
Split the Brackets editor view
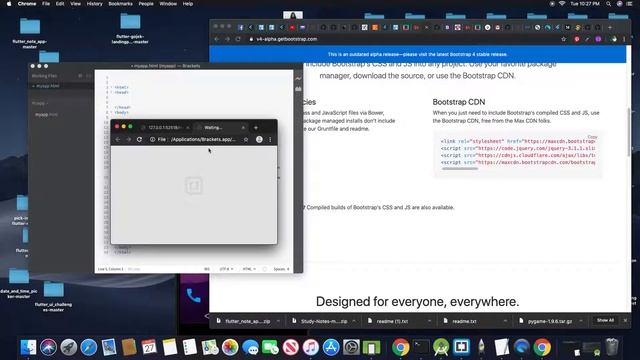[88, 76]
